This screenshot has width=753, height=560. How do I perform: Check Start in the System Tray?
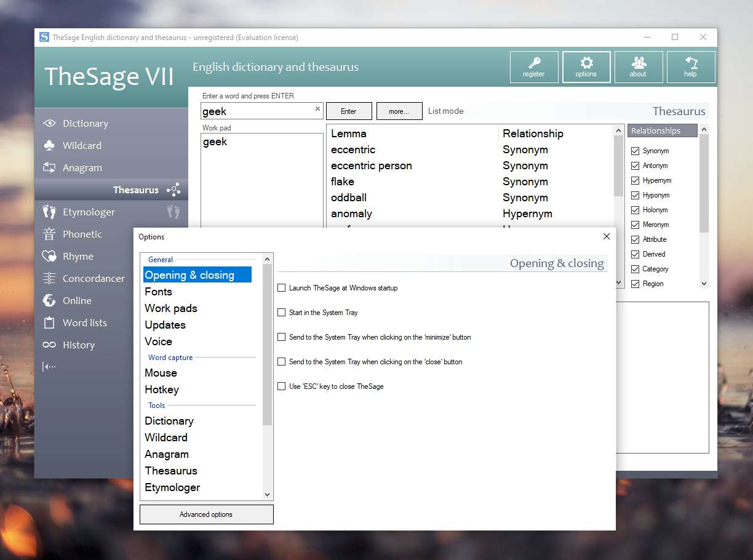coord(282,313)
